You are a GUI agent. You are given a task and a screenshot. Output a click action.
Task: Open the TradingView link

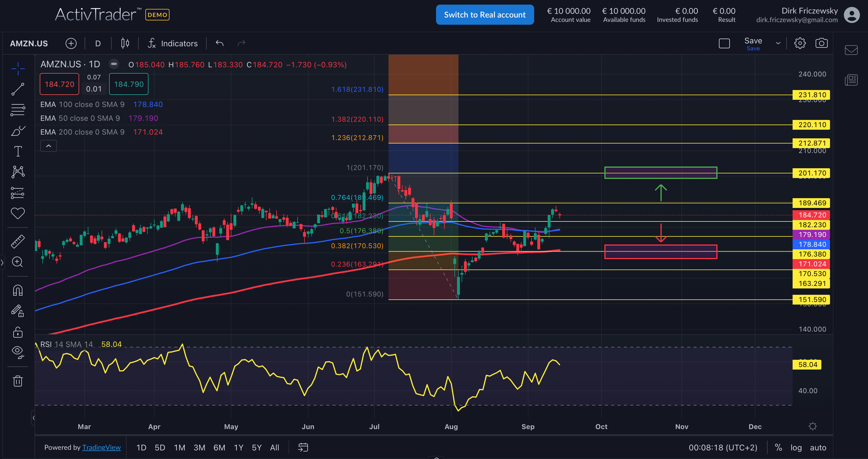pyautogui.click(x=101, y=447)
